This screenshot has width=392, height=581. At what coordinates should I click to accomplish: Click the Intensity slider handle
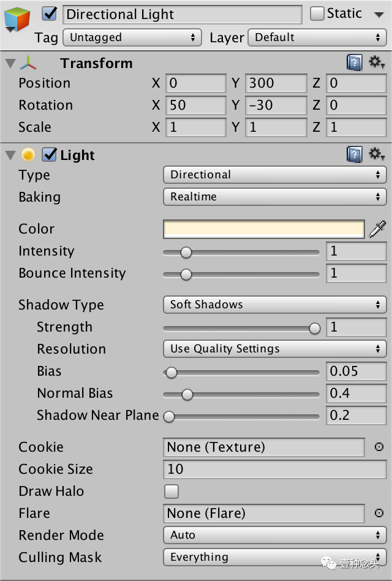coord(186,252)
